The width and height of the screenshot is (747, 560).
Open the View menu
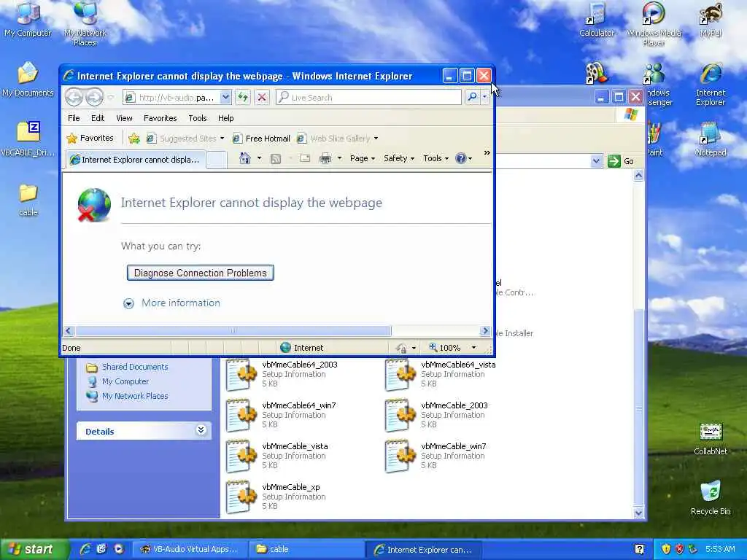[x=124, y=118]
